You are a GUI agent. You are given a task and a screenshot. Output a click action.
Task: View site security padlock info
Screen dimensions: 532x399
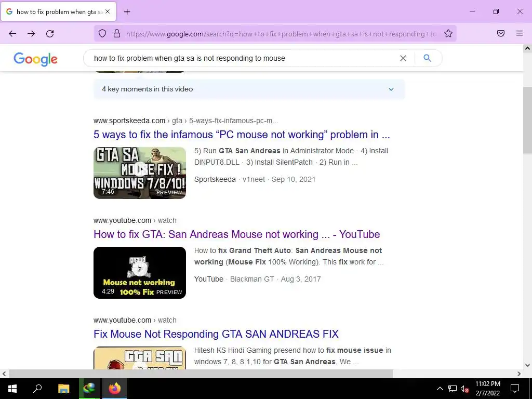point(117,33)
